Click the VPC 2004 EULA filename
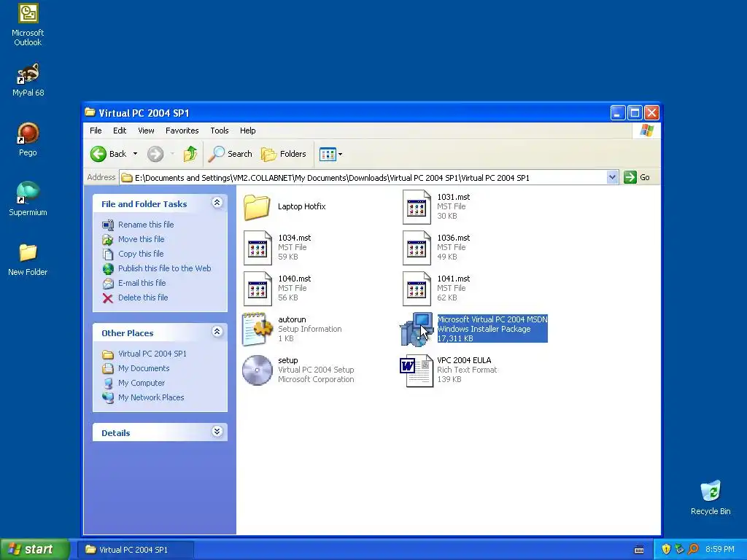The width and height of the screenshot is (747, 560). [x=464, y=360]
